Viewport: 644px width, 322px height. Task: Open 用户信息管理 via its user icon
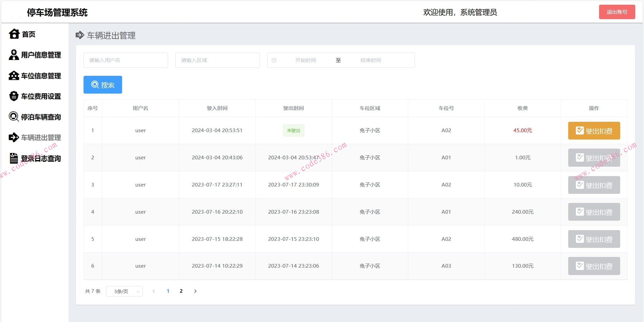point(13,55)
